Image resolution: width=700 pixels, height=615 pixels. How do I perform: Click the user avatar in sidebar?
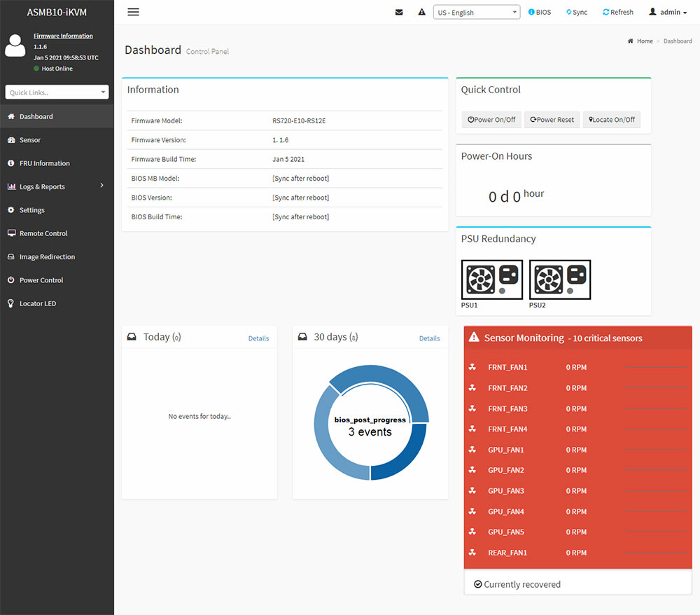(15, 46)
